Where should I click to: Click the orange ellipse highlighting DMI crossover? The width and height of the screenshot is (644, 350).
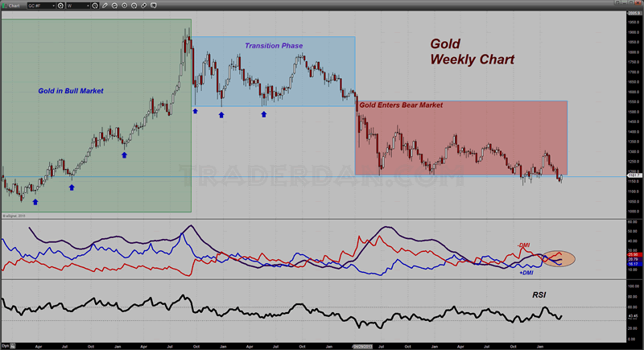(559, 259)
